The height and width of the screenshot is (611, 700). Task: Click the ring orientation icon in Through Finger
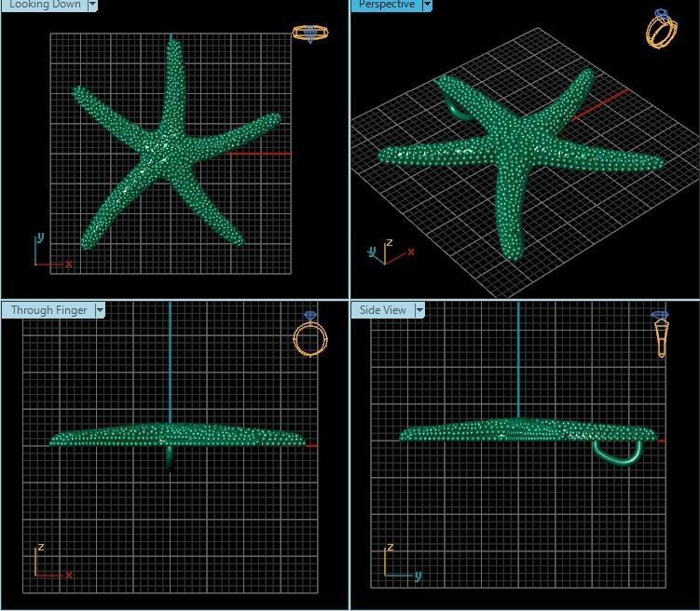tap(309, 334)
